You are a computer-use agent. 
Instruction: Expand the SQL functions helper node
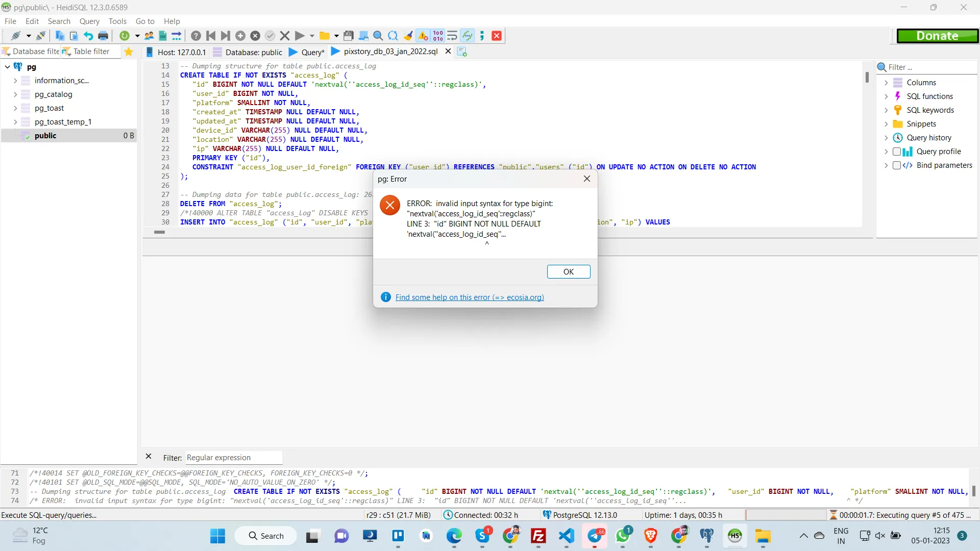click(886, 96)
